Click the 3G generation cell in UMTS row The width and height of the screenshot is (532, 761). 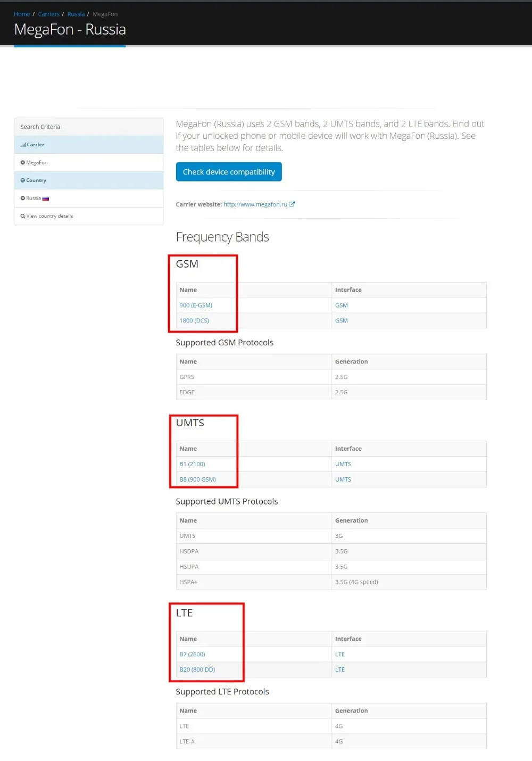pyautogui.click(x=409, y=536)
